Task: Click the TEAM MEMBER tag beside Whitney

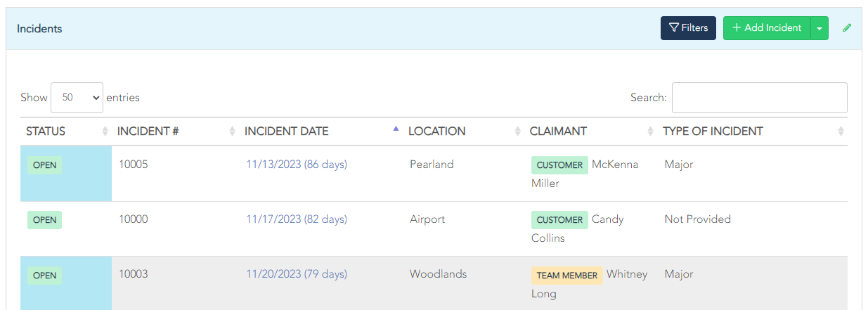Action: [566, 275]
